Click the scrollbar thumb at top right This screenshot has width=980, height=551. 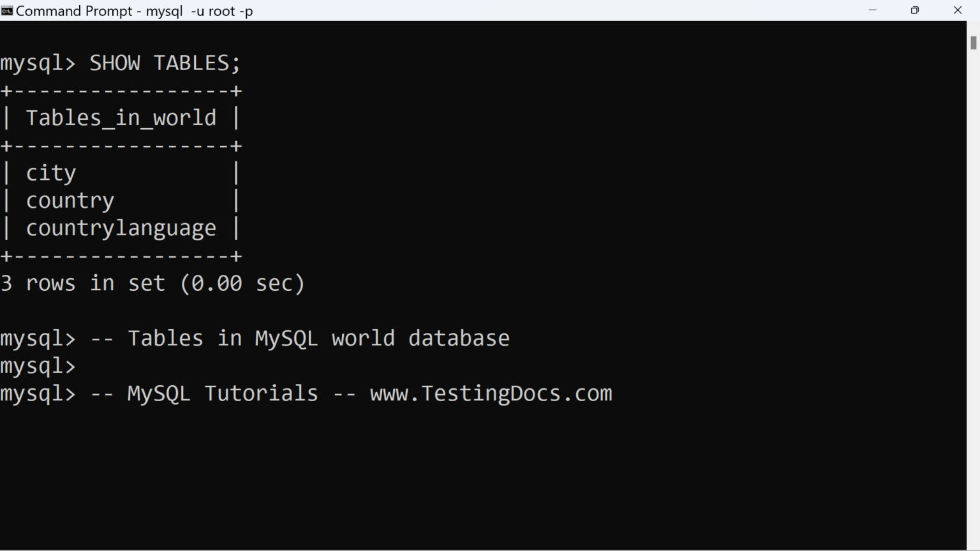pos(972,42)
